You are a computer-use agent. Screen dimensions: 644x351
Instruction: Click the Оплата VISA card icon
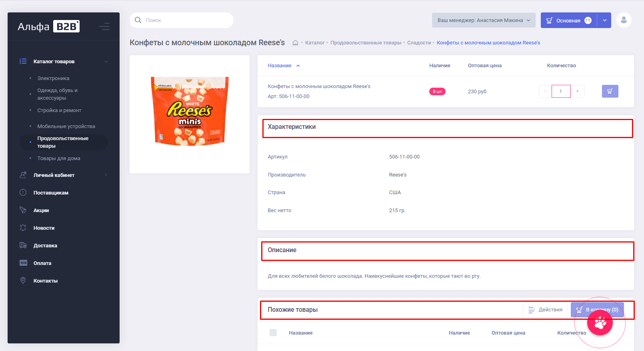23,263
